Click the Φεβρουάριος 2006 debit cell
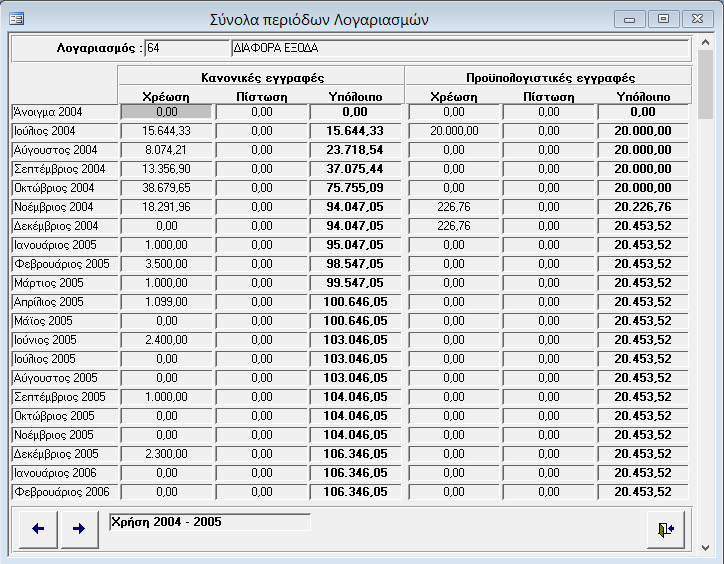Viewport: 724px width, 564px height. 166,492
